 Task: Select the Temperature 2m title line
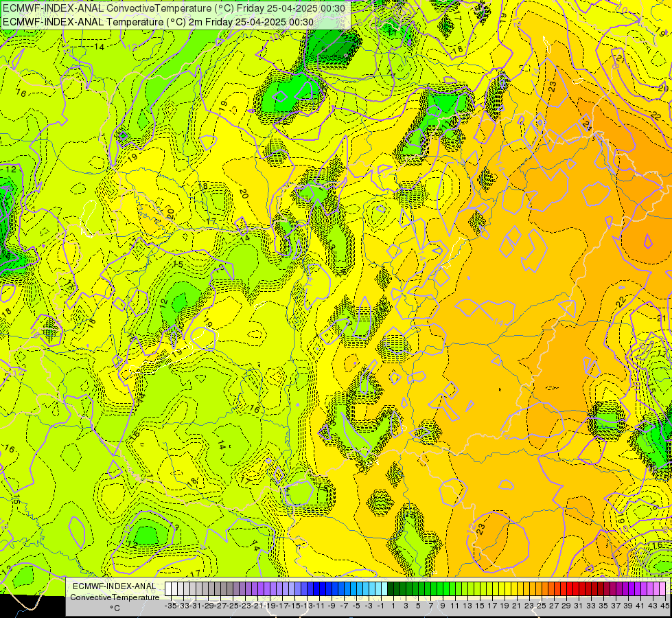158,22
